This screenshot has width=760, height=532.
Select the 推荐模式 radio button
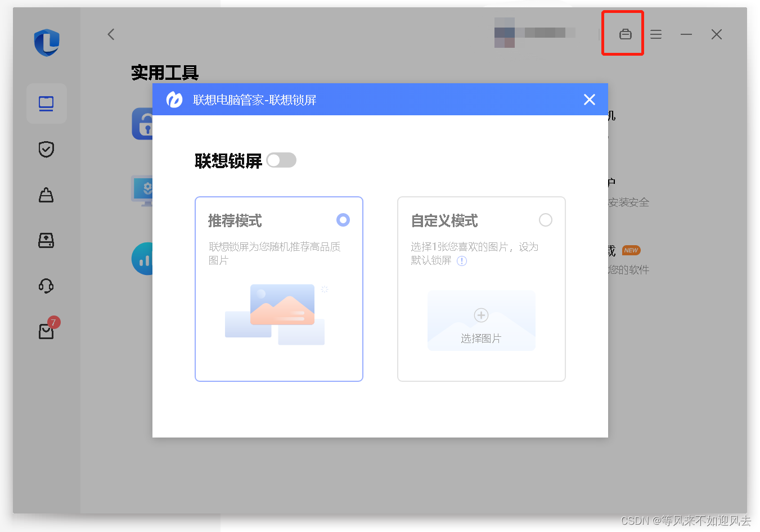343,220
